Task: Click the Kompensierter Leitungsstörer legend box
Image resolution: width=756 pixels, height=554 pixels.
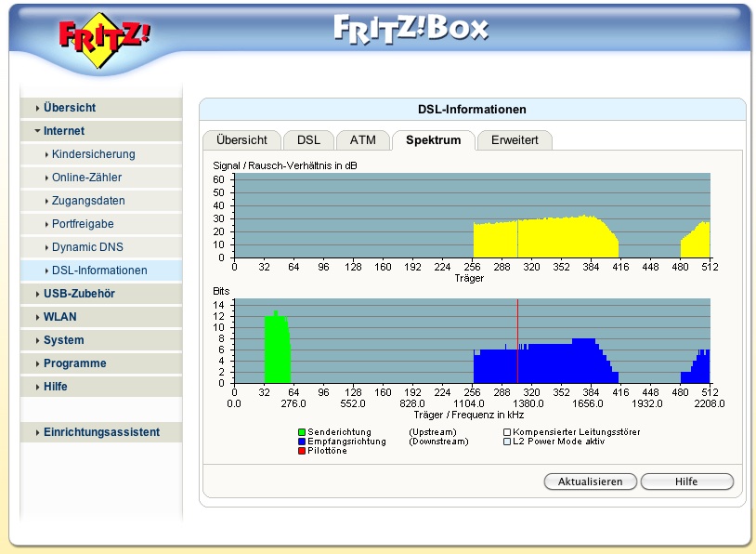Action: click(x=507, y=432)
